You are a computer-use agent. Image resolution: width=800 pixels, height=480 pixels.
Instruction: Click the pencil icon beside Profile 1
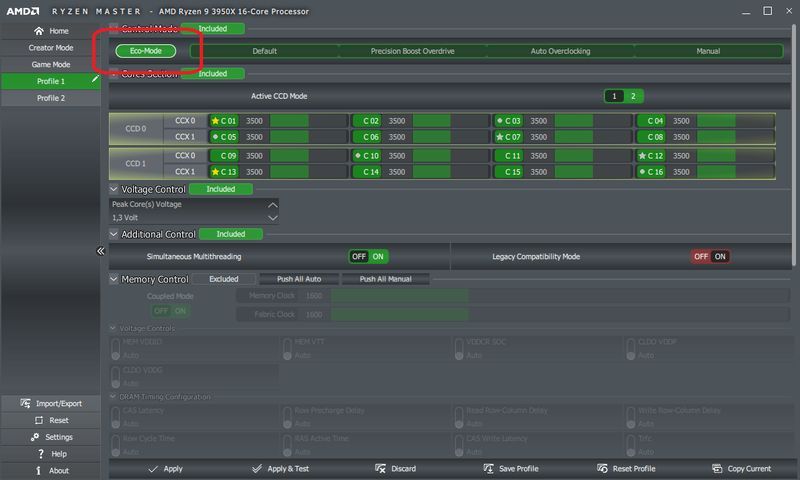coord(95,79)
